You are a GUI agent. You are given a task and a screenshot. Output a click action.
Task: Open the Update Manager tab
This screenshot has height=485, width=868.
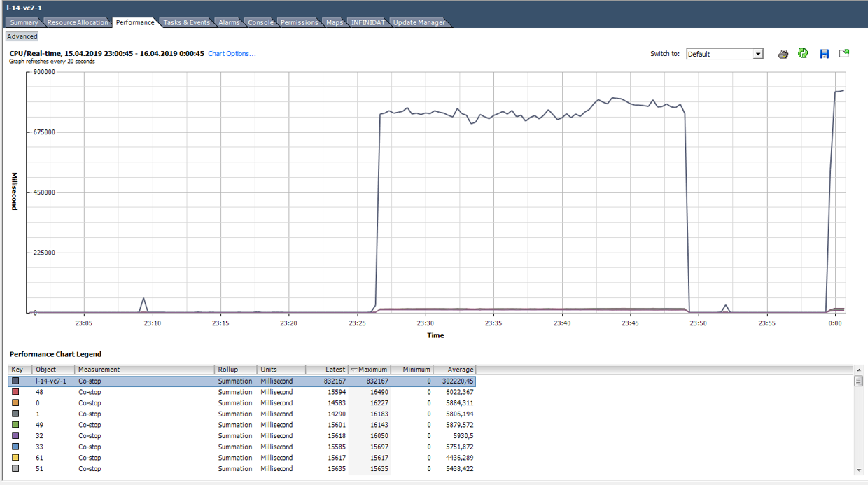[x=419, y=22]
